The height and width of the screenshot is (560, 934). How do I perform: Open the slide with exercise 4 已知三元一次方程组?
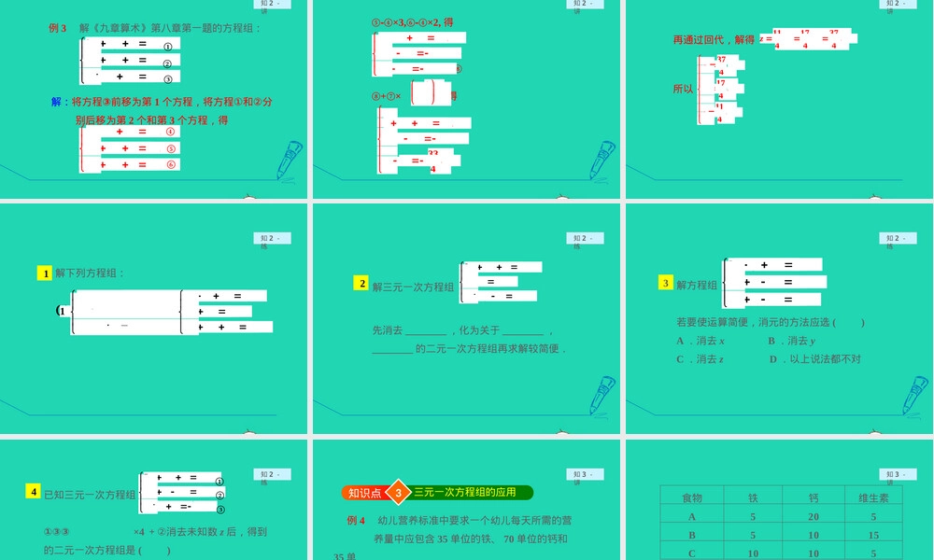[154, 500]
